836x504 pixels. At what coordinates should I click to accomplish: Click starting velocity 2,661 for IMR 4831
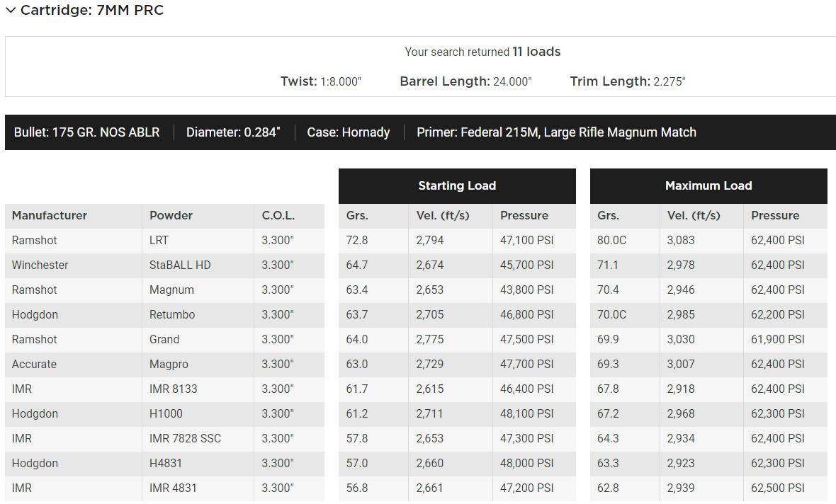click(x=430, y=488)
